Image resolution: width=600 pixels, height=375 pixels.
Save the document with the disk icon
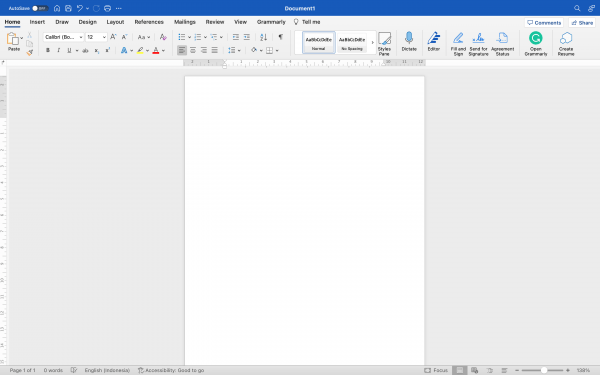click(x=68, y=8)
